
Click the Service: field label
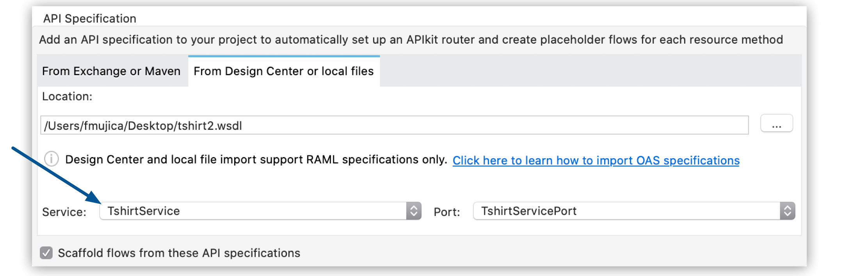(x=64, y=212)
